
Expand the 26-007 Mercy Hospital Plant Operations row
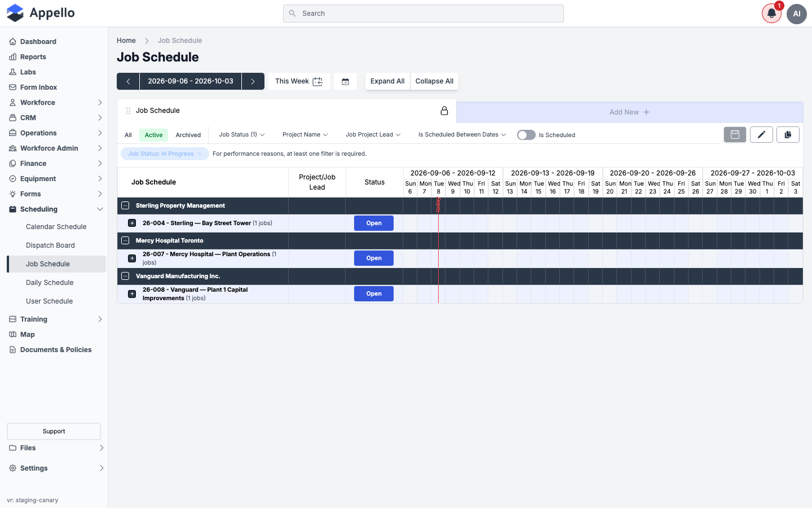tap(132, 258)
